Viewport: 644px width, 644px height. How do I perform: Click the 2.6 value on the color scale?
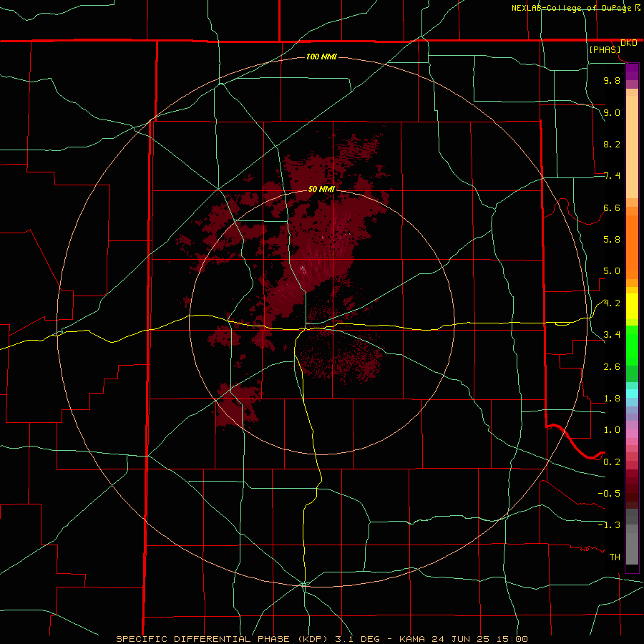pos(612,367)
